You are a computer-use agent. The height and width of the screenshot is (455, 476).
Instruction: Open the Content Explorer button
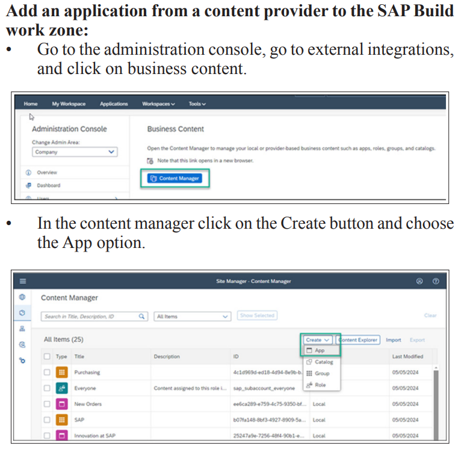coord(358,340)
